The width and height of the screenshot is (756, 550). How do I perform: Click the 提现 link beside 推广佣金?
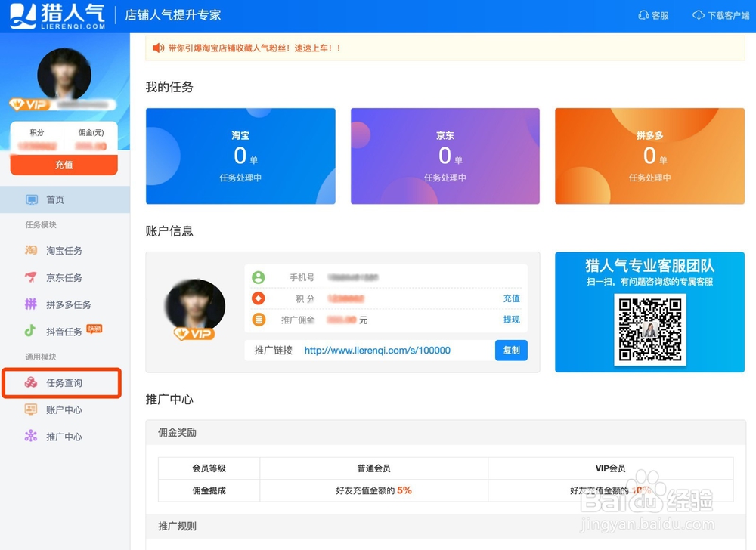coord(512,320)
